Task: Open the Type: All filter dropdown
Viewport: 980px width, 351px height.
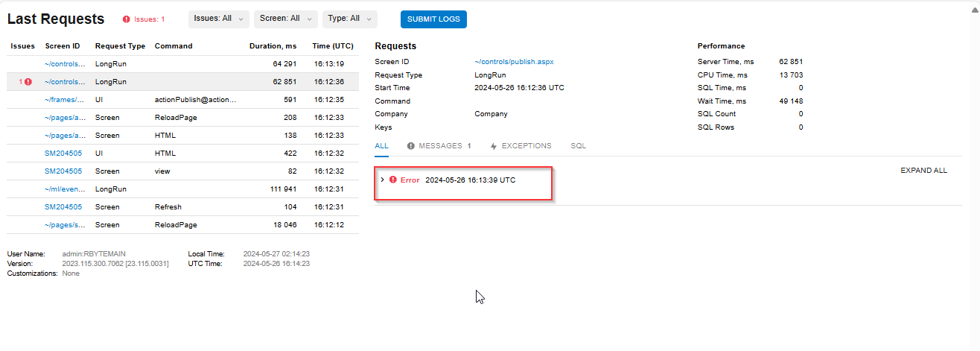Action: tap(350, 19)
